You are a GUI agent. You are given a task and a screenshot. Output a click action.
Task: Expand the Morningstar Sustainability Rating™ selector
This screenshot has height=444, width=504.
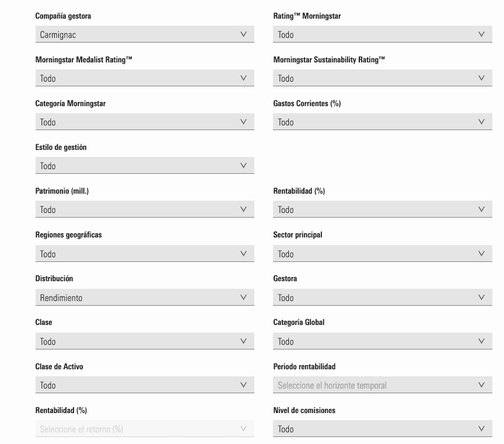383,78
